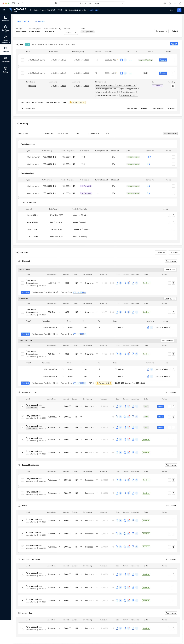Open MUNDRA (INMUN1) India breadcrumb
Screen dimensions: 184x644
click(x=75, y=10)
